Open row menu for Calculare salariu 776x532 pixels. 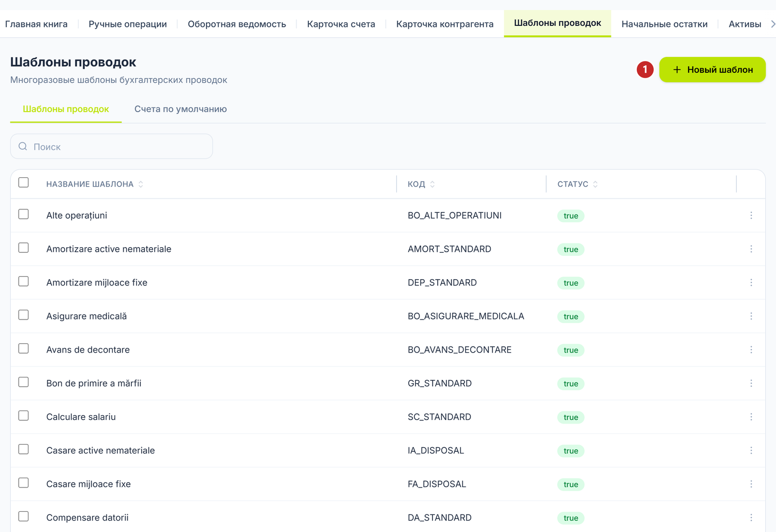[751, 417]
